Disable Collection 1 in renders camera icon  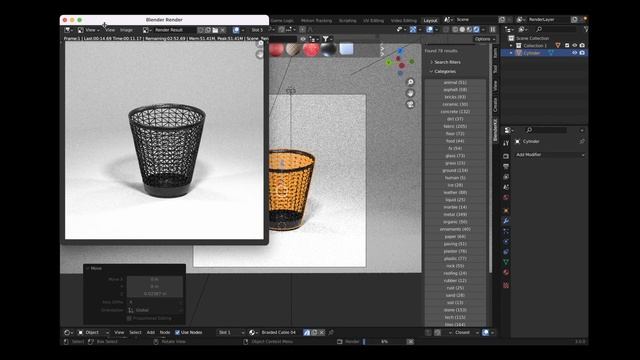(x=582, y=45)
